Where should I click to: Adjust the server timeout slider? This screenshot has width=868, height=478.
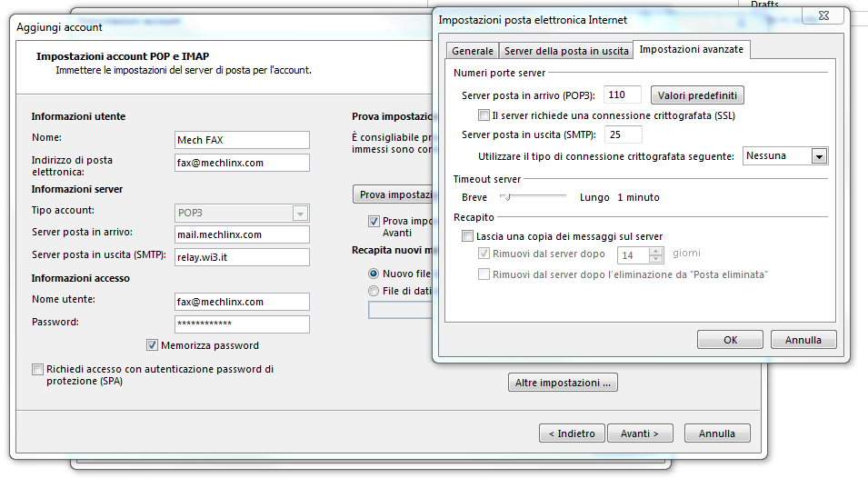505,197
